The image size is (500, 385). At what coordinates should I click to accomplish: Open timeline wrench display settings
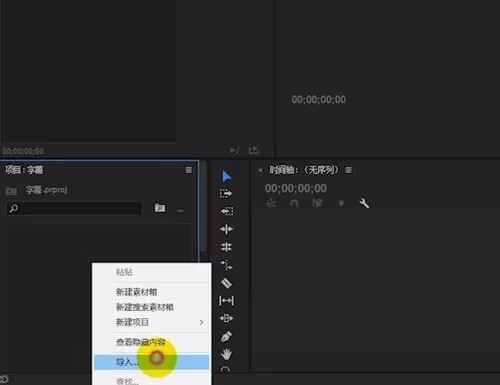(364, 203)
